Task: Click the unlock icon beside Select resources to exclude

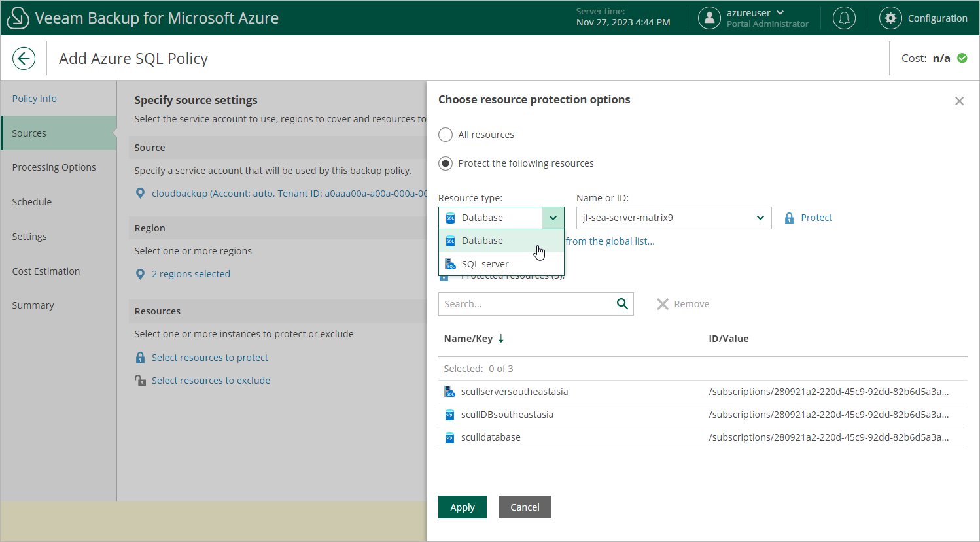Action: click(140, 381)
